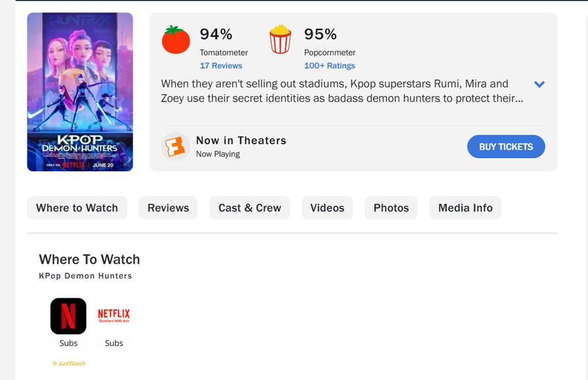The image size is (588, 380).
Task: Select the black Netflix app icon
Action: [x=69, y=316]
